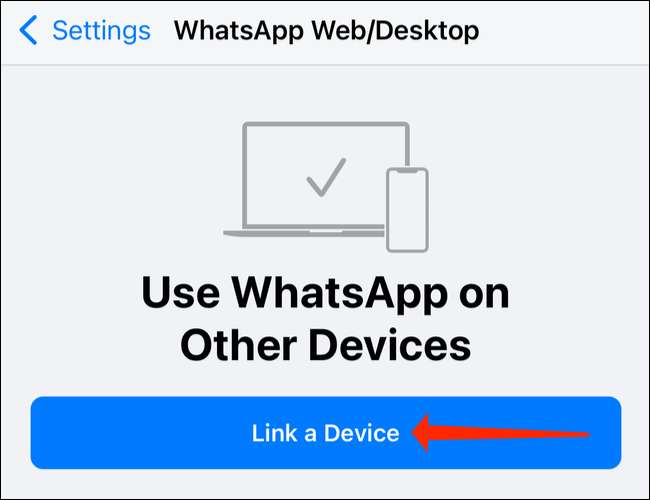Click the word WhatsApp in bold heading
Viewport: 650px width, 500px height.
pyautogui.click(x=339, y=294)
